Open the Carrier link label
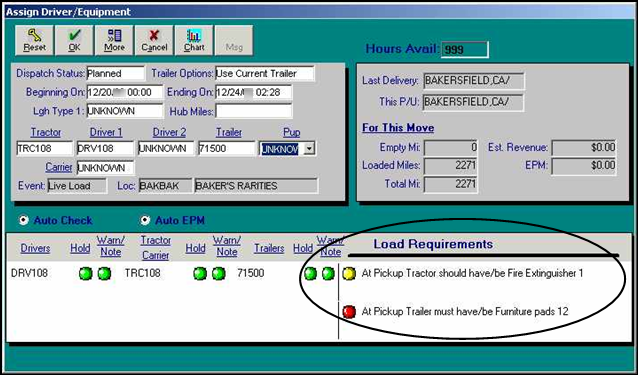 pyautogui.click(x=59, y=167)
